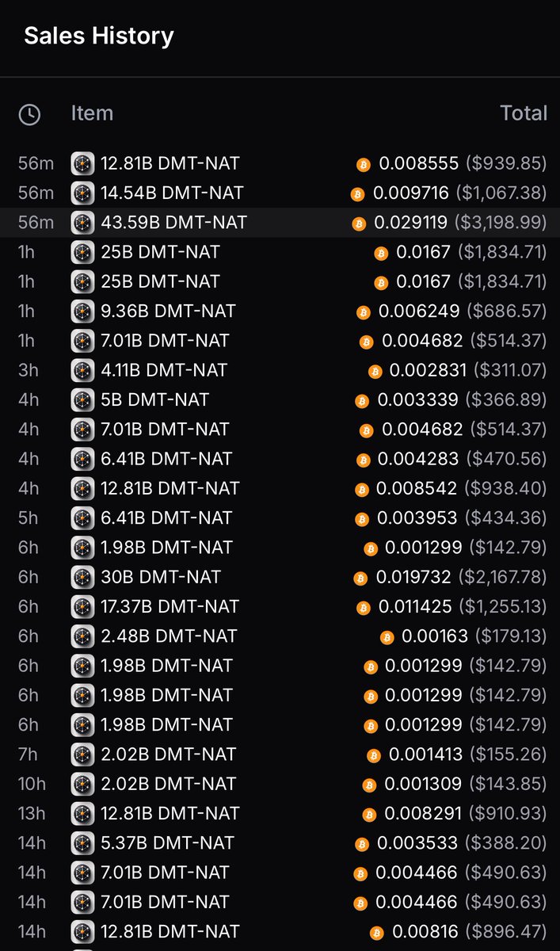Image resolution: width=560 pixels, height=951 pixels.
Task: Click the Bitcoin icon next to 0.008542
Action: point(362,490)
